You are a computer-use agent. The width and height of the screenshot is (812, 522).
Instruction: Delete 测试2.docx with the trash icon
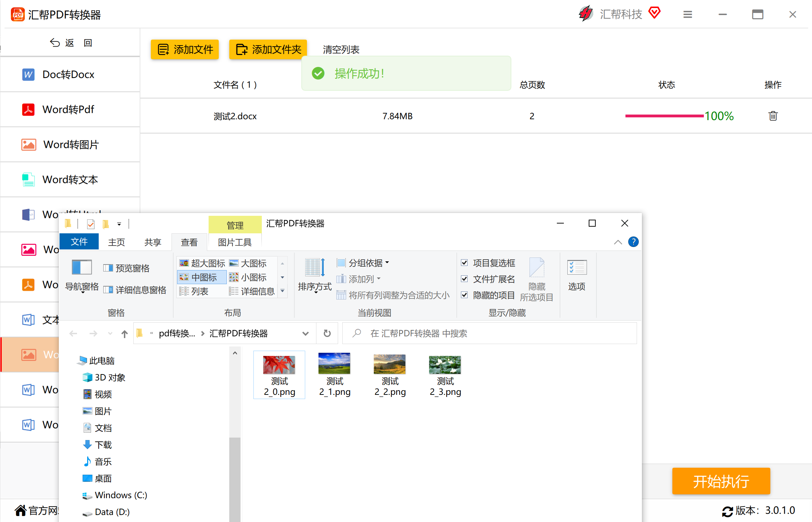point(773,116)
